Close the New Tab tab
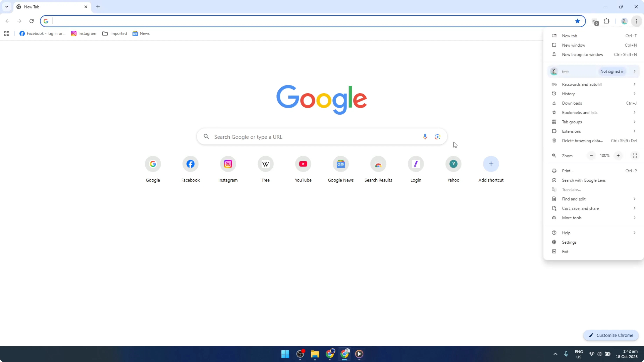This screenshot has width=644, height=362. click(x=86, y=7)
